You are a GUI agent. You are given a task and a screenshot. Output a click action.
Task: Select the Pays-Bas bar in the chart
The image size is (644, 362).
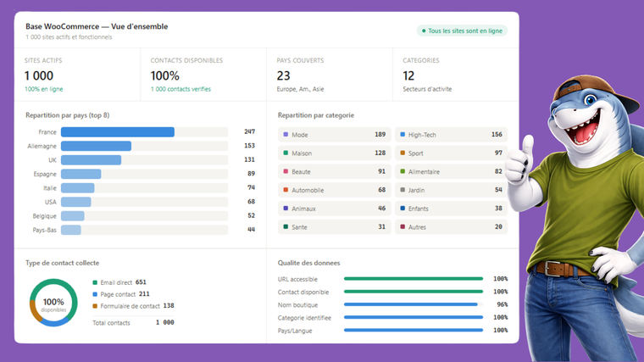[71, 230]
